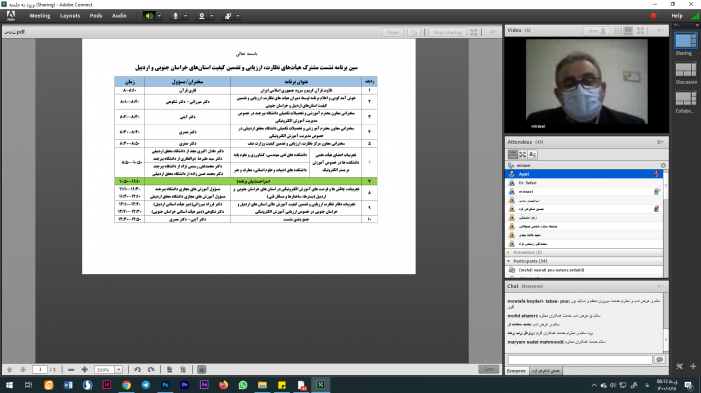The height and width of the screenshot is (393, 701).
Task: Open the Zoom percentage dropdown
Action: [x=119, y=370]
